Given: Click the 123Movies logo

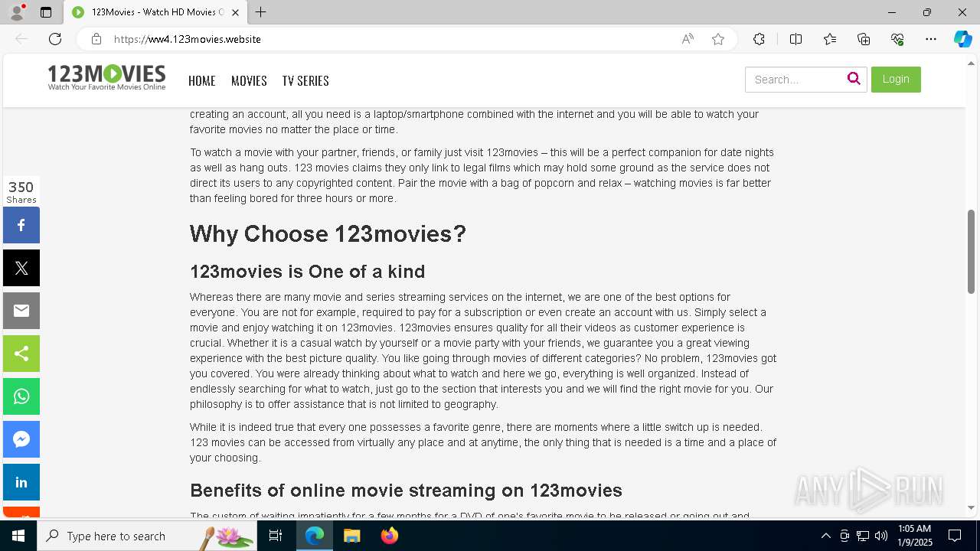Looking at the screenshot, I should 106,77.
